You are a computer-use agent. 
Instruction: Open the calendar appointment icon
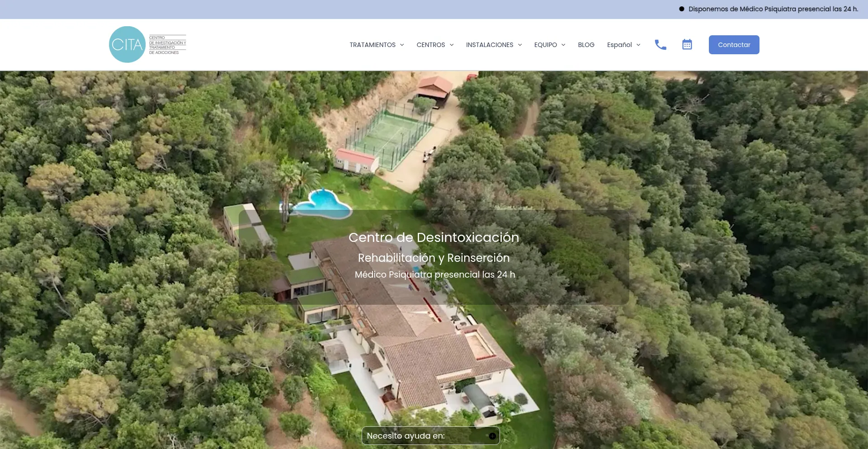[x=687, y=44]
